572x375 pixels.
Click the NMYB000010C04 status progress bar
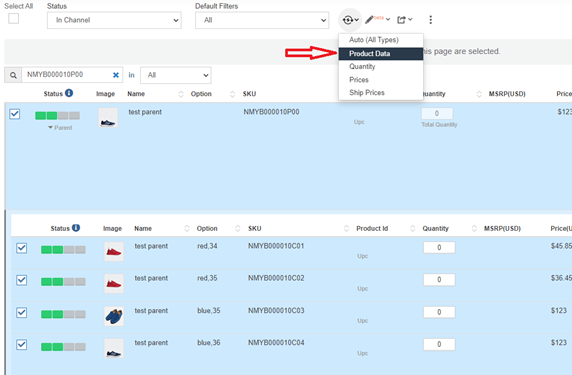pos(63,347)
